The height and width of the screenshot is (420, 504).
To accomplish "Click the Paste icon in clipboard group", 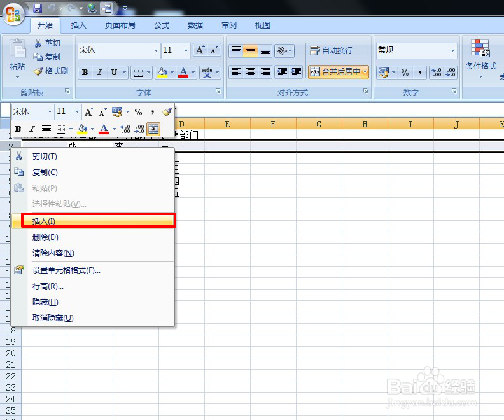I will pos(18,48).
